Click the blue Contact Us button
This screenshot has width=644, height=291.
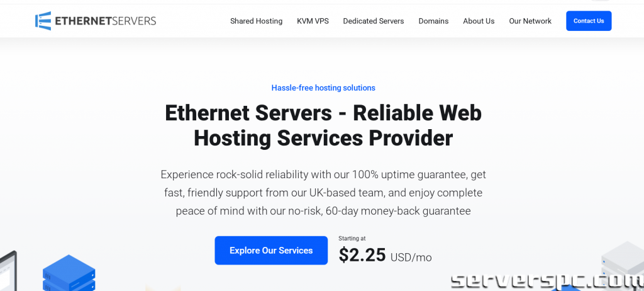pyautogui.click(x=589, y=21)
